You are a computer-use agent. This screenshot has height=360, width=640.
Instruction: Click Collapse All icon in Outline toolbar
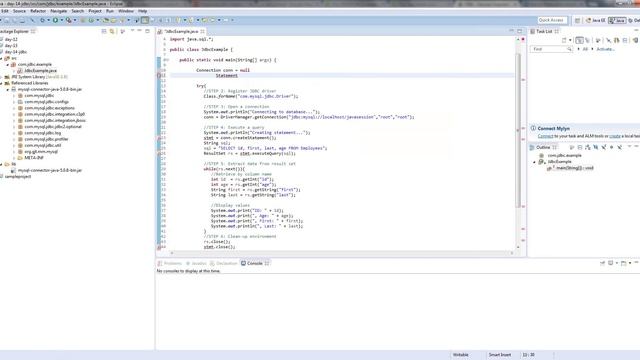pos(580,147)
